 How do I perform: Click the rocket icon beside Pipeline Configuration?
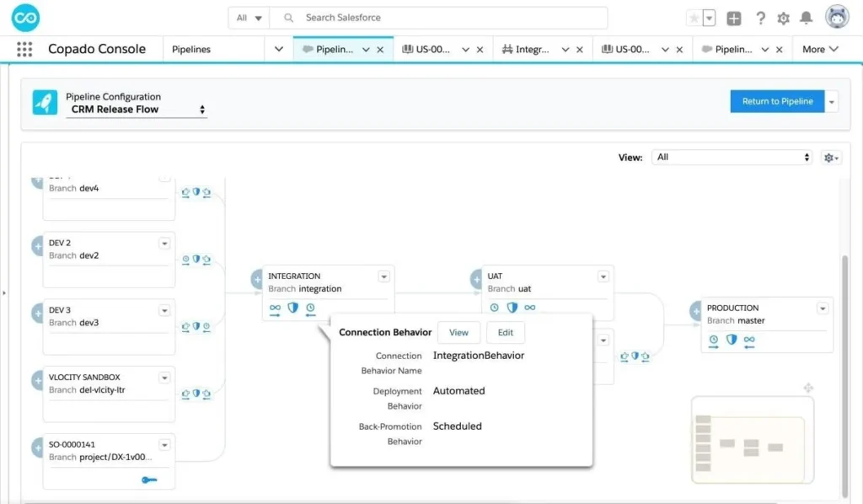pos(45,102)
